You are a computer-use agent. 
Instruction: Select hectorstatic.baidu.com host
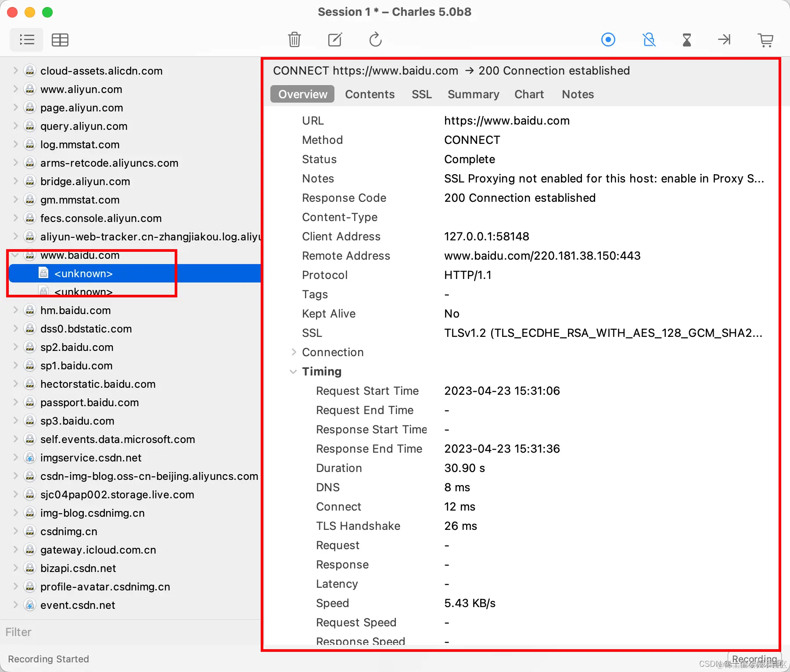tap(98, 384)
